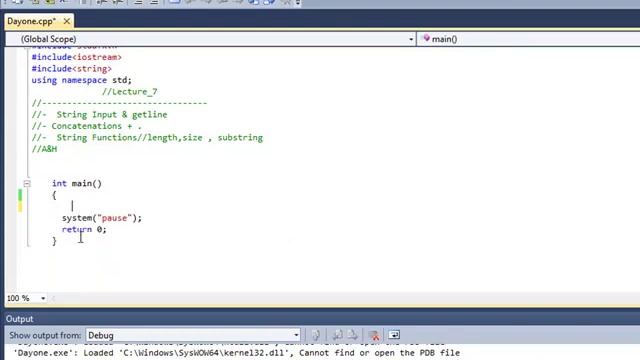
Task: Click the //Lecture_7 comment
Action: click(129, 92)
